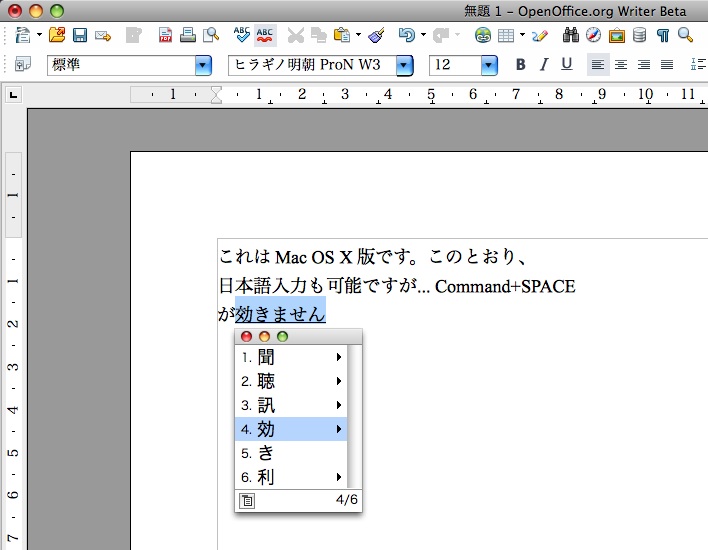The width and height of the screenshot is (708, 550).
Task: Align text left
Action: pyautogui.click(x=598, y=65)
